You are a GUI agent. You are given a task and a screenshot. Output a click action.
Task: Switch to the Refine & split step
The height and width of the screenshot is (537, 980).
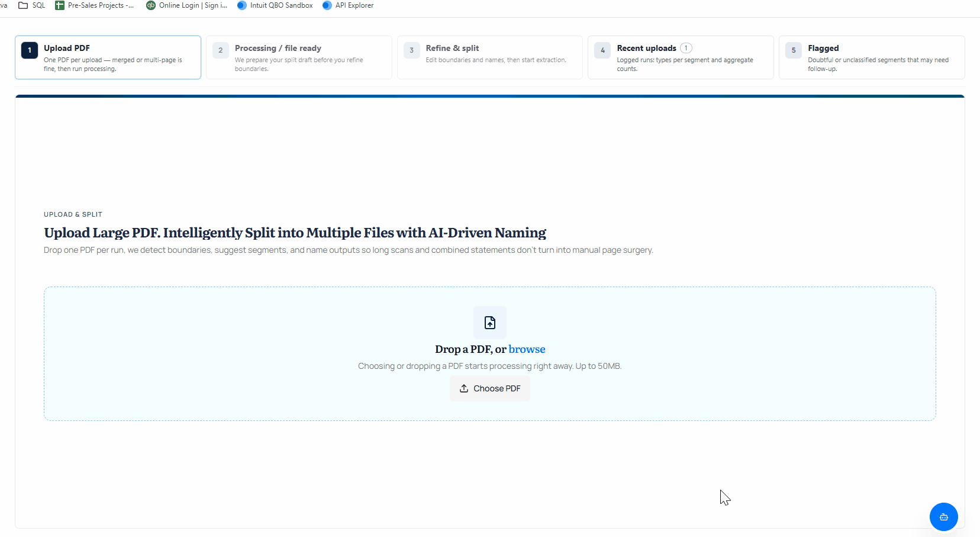(489, 57)
